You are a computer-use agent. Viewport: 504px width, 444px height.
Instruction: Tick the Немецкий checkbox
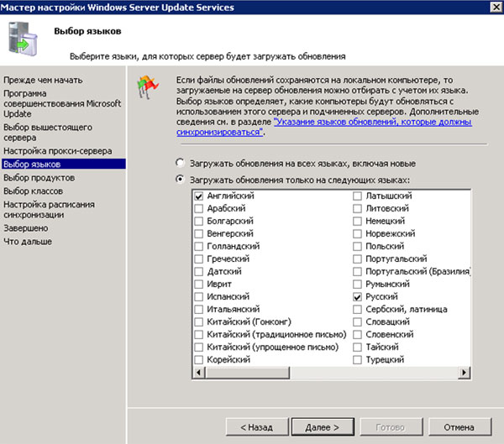357,221
